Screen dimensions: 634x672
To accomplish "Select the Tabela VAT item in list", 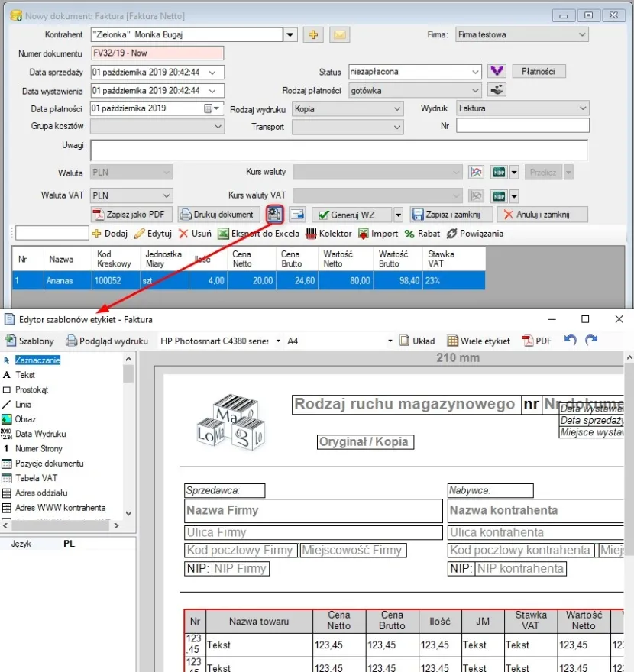I will 36,478.
